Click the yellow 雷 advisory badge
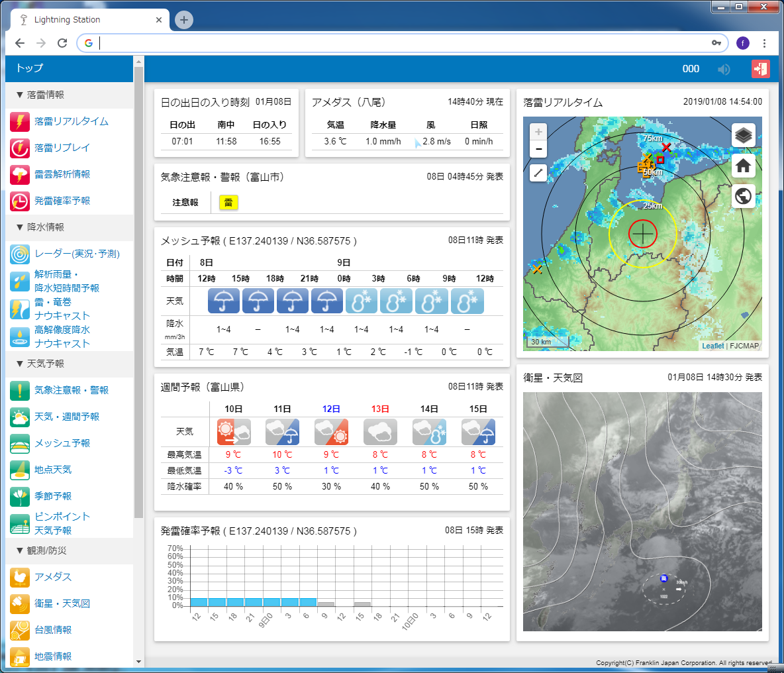The height and width of the screenshot is (673, 784). [x=228, y=203]
